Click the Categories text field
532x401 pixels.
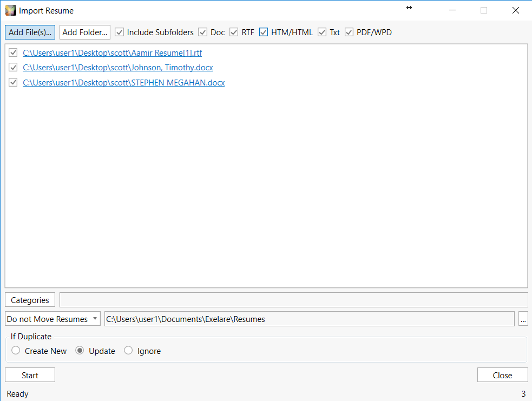pos(294,300)
